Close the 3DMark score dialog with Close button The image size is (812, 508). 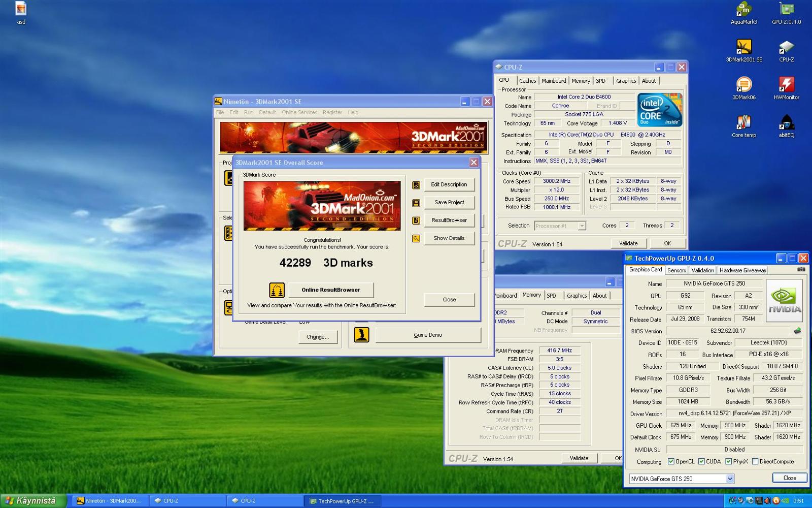coord(449,300)
